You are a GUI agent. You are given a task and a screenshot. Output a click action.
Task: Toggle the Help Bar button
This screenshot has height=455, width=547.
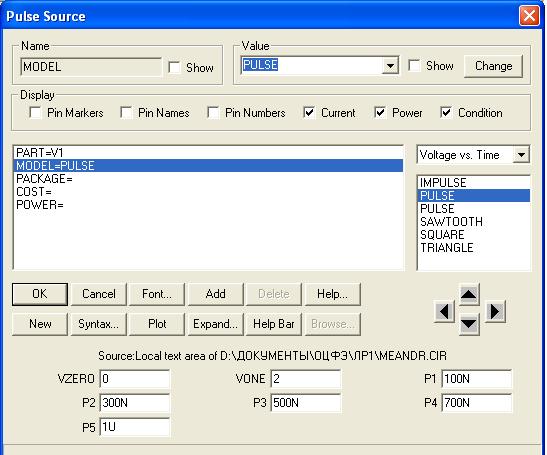click(x=274, y=324)
